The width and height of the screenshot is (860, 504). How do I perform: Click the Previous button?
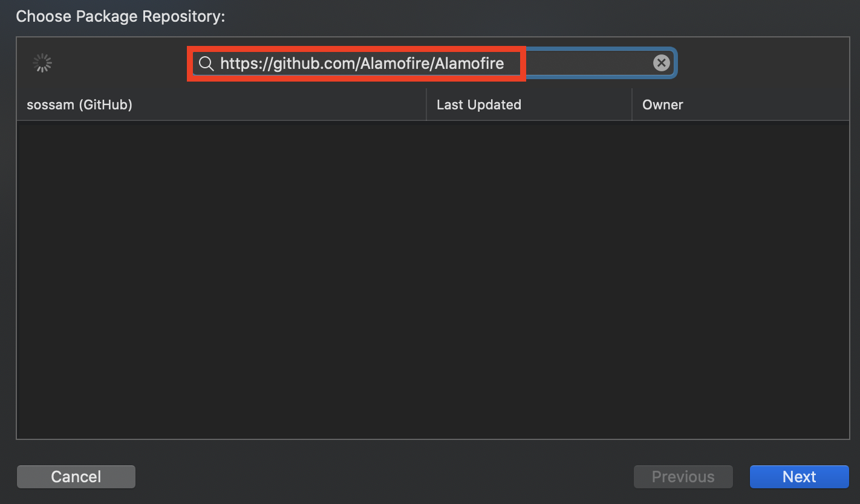[x=683, y=477]
